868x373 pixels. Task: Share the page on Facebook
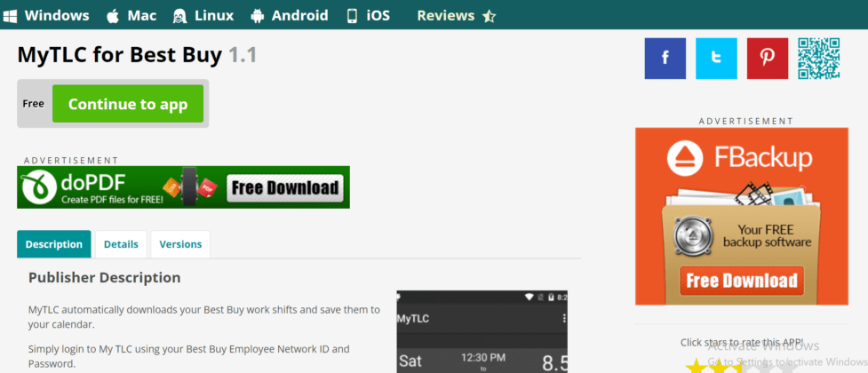click(x=665, y=59)
